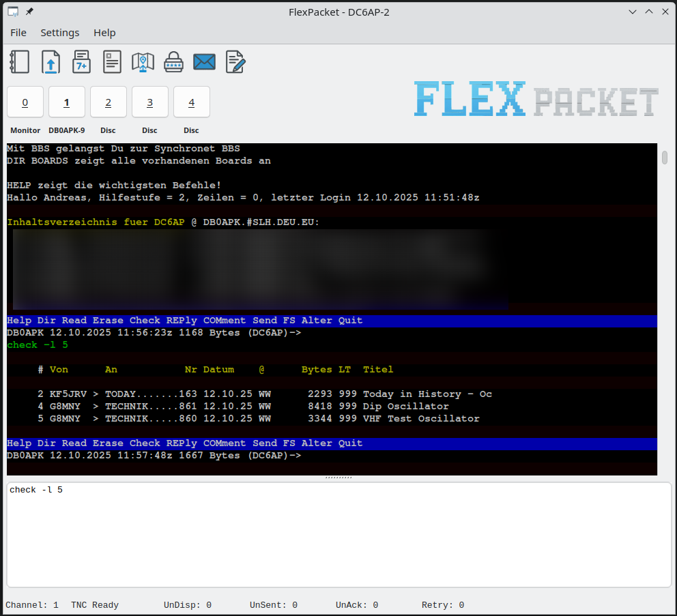The width and height of the screenshot is (677, 616).
Task: Click the file upload icon
Action: [x=51, y=62]
